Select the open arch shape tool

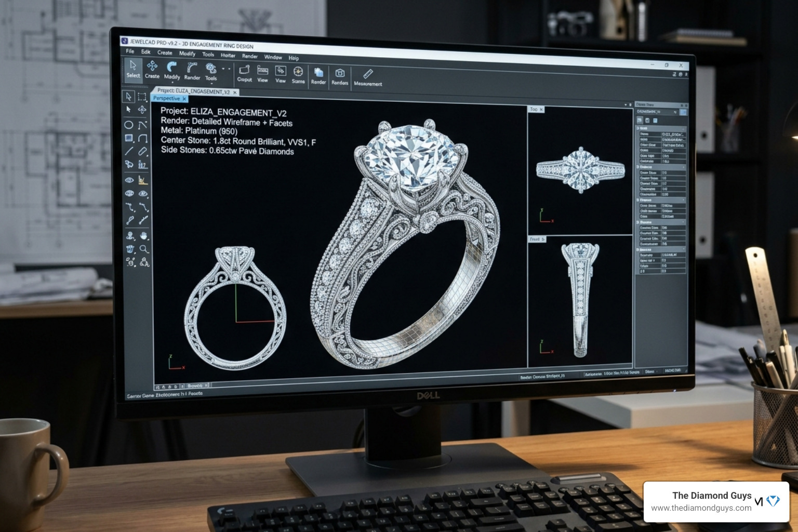143,138
